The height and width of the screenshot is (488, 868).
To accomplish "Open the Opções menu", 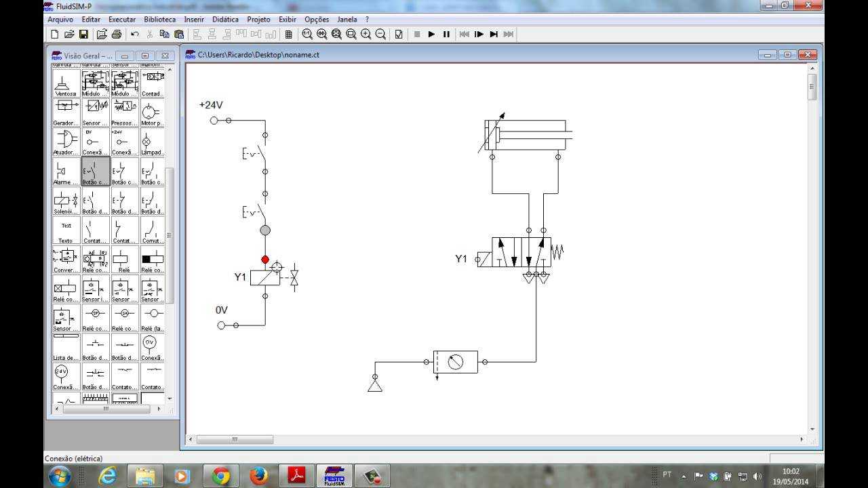I will click(317, 20).
